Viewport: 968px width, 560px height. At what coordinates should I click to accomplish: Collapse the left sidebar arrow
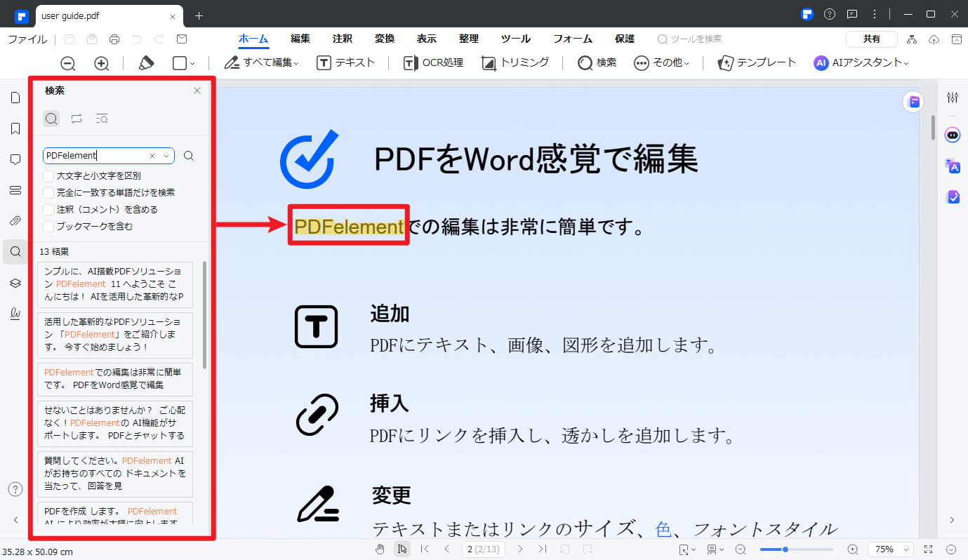[15, 520]
